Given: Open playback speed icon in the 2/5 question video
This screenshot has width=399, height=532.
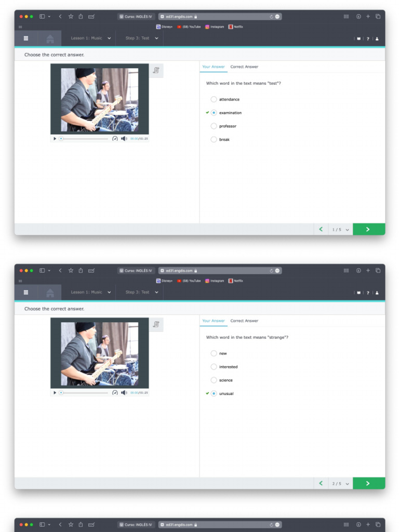Looking at the screenshot, I should coord(115,393).
